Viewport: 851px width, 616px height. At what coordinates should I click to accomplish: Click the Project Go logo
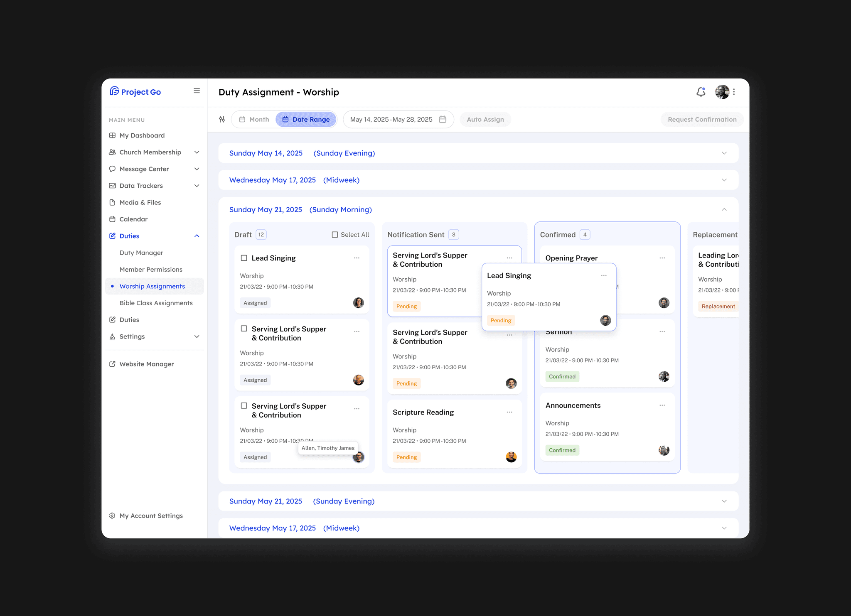click(x=135, y=91)
